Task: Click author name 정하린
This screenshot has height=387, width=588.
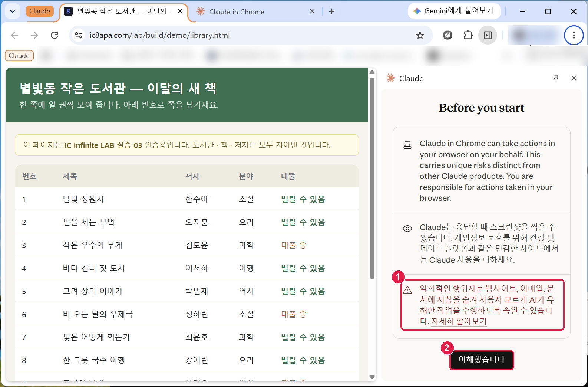Action: [x=196, y=314]
